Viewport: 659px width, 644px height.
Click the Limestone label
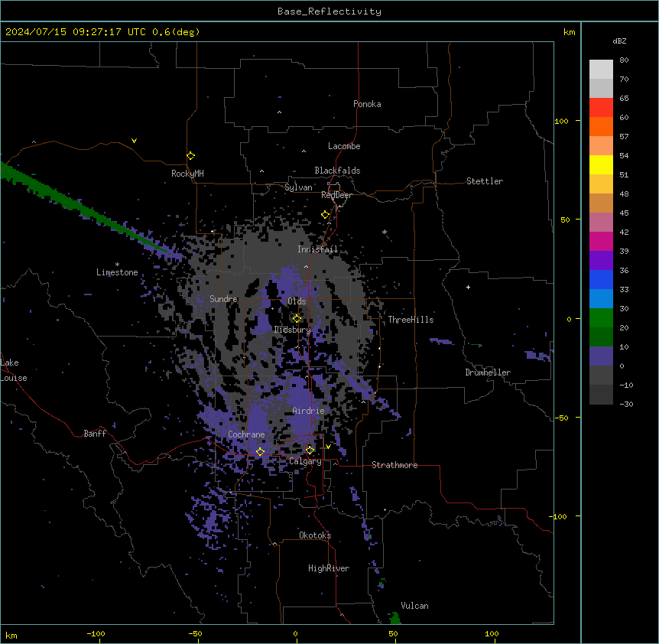[x=117, y=272]
